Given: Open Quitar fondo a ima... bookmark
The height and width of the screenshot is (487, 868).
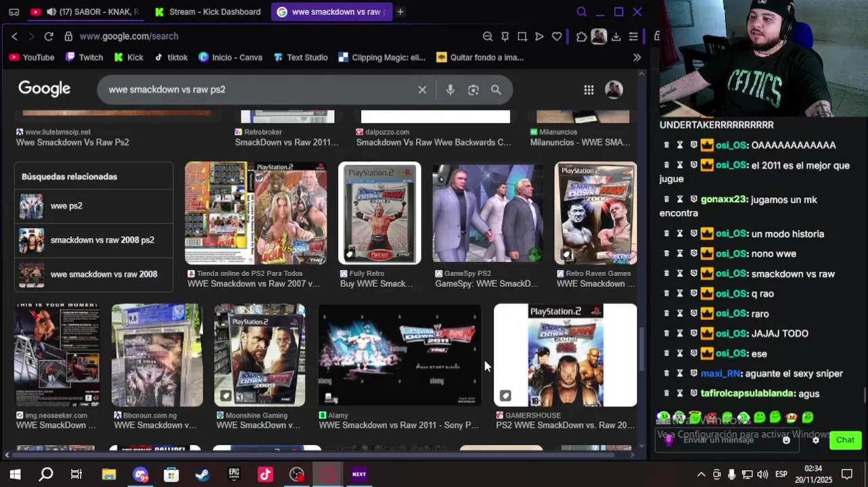Looking at the screenshot, I should tap(480, 57).
